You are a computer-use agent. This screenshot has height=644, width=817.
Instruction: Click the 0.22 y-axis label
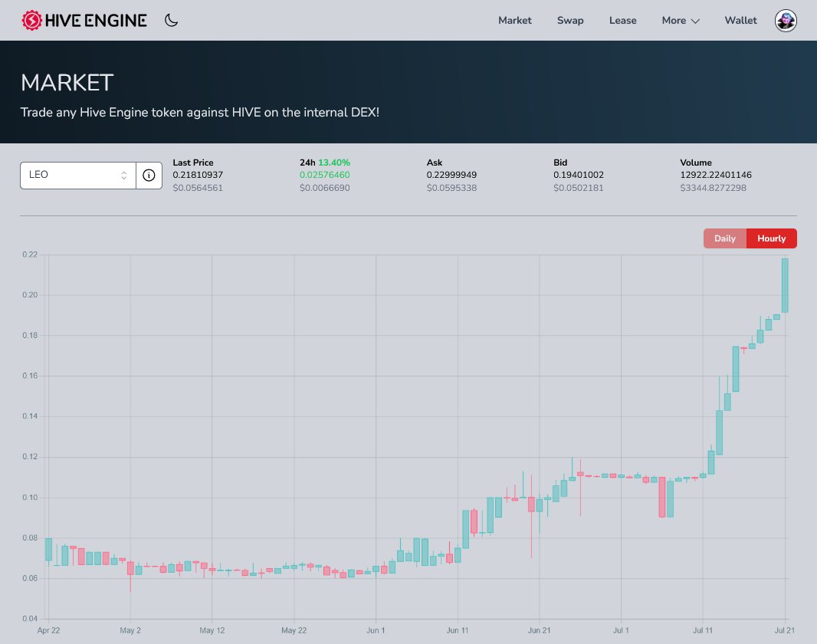point(30,255)
